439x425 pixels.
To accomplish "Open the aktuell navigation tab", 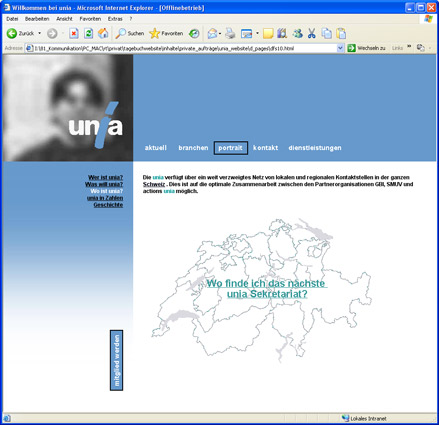I will pyautogui.click(x=155, y=148).
